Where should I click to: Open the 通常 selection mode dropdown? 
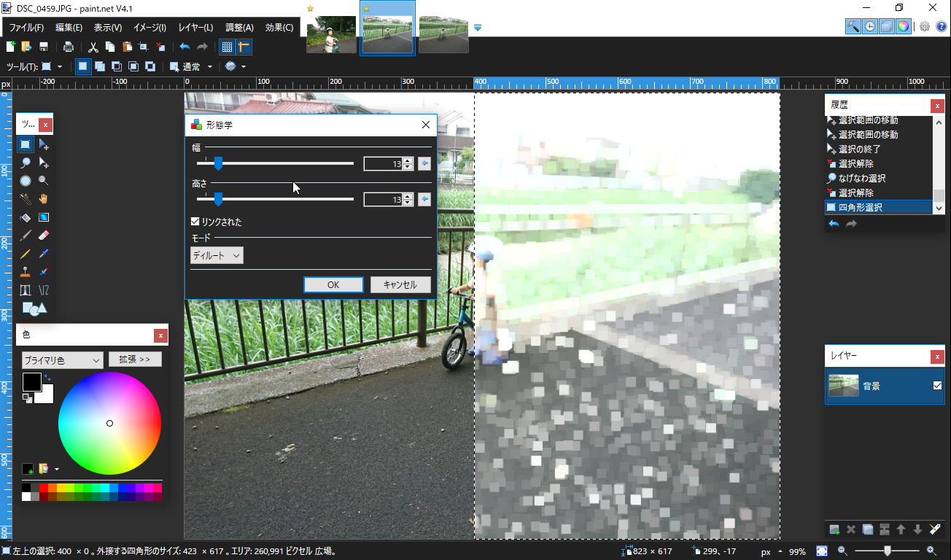point(191,66)
